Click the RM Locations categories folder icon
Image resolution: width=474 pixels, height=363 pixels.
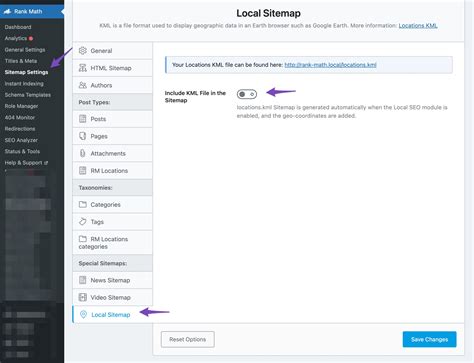click(x=83, y=239)
